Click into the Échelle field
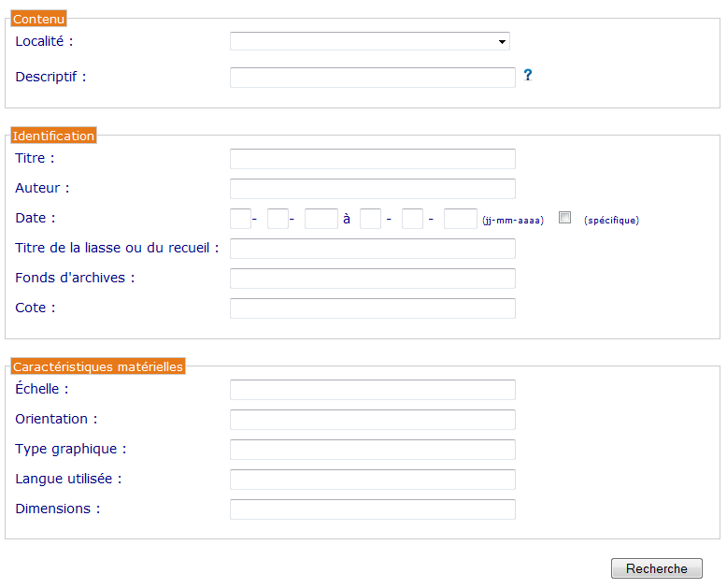The image size is (727, 588). tap(372, 390)
